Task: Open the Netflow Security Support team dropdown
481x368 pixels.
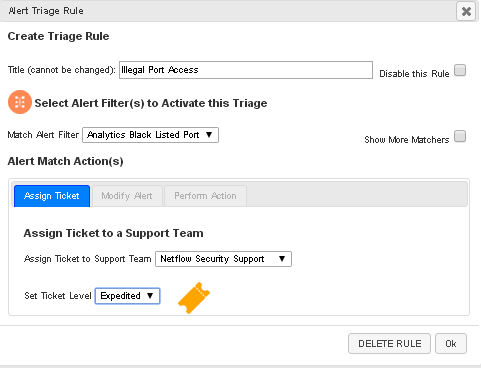Action: (x=223, y=259)
